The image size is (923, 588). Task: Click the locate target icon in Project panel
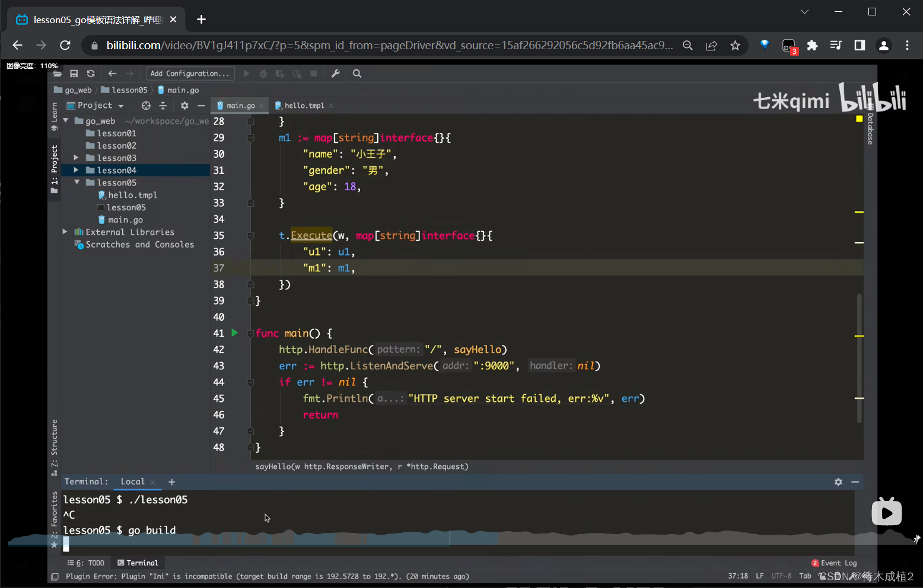146,106
